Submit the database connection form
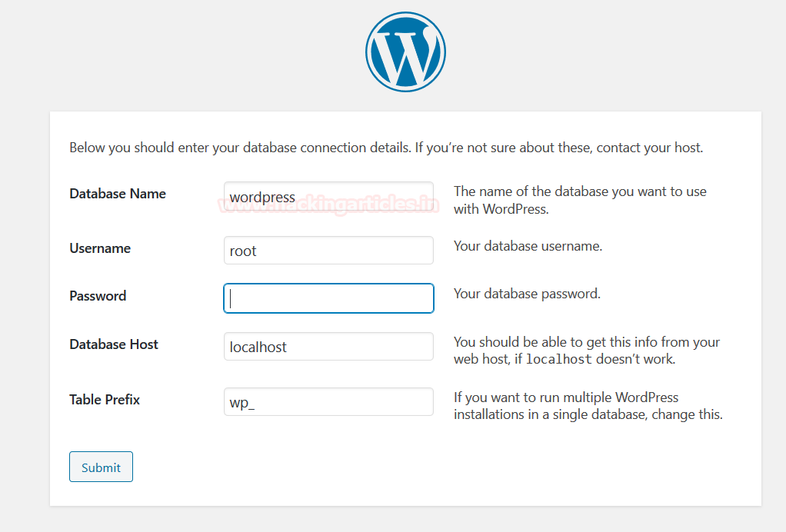 [x=101, y=467]
